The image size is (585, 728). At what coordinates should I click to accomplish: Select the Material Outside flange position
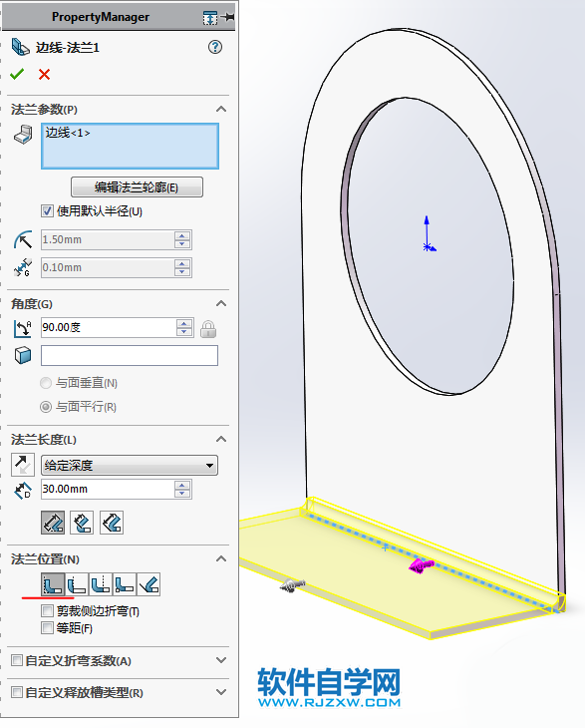[x=77, y=584]
